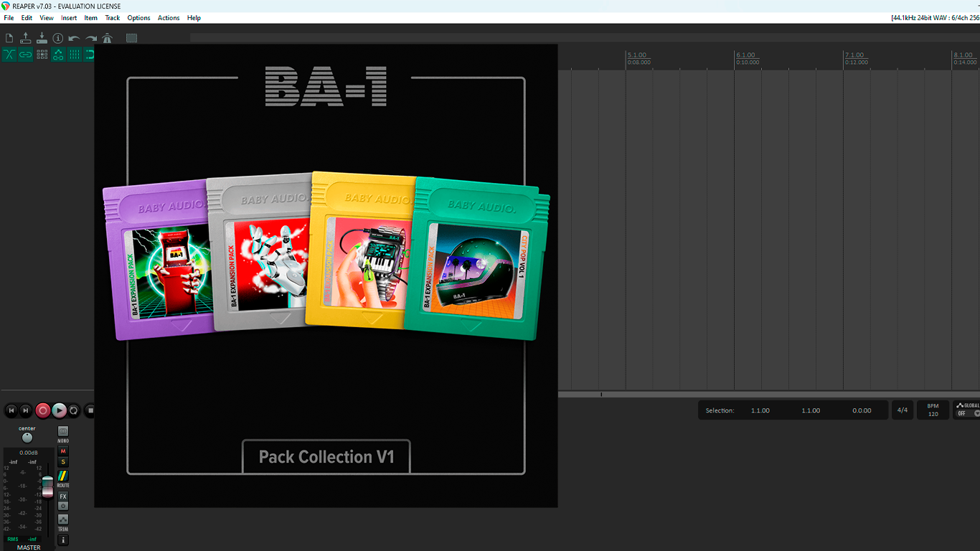Image resolution: width=980 pixels, height=551 pixels.
Task: Click the grey BA-1 expansion pack cartridge
Action: point(260,251)
